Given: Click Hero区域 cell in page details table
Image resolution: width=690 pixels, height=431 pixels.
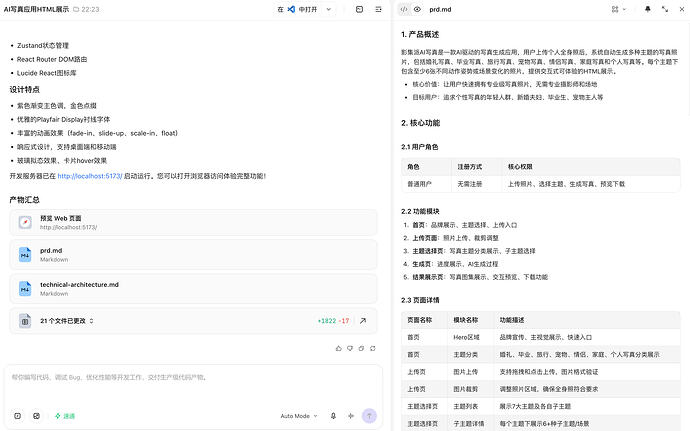Looking at the screenshot, I should click(466, 338).
